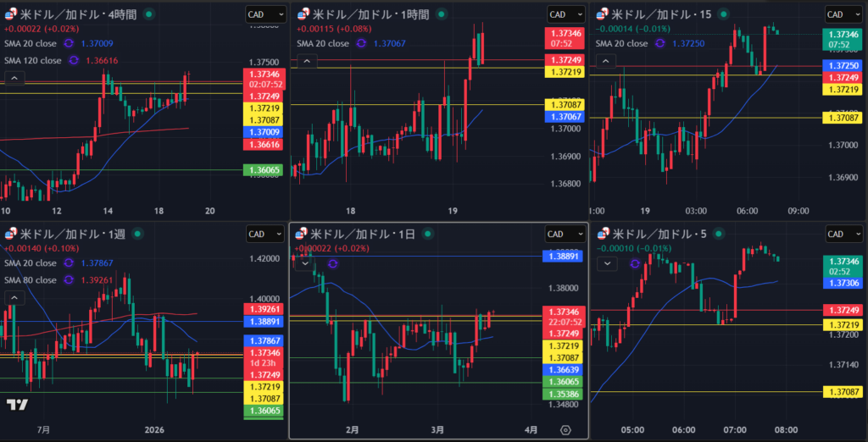Click SMA 20 close label on 4-hour chart
Viewport: 868px width, 442px height.
coord(32,43)
